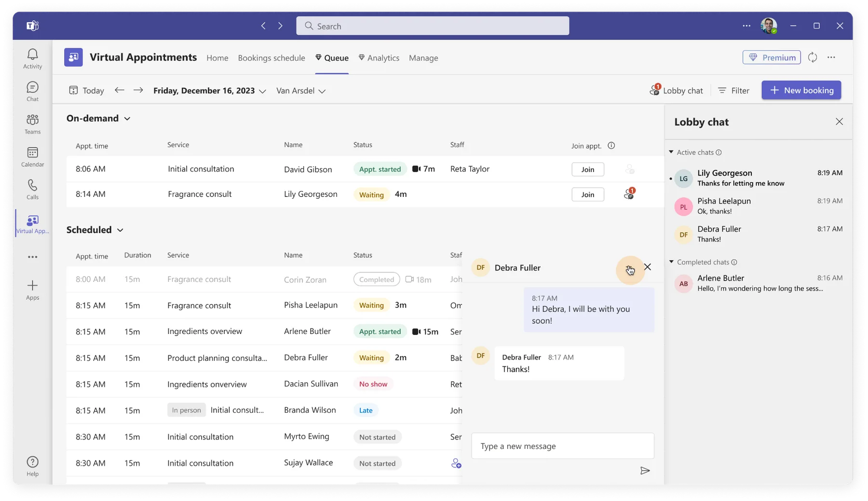Open Arlene Butler's completed chat
868x501 pixels.
pyautogui.click(x=758, y=283)
